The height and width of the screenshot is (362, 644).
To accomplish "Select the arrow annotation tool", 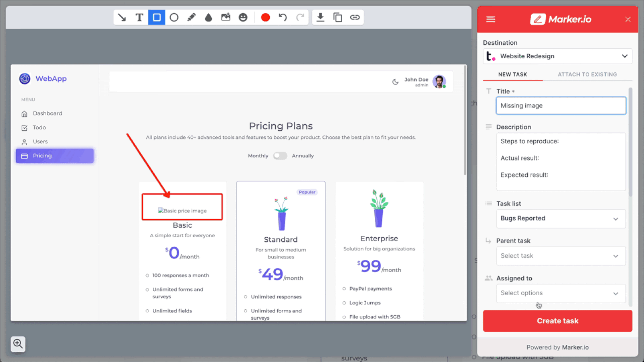I will (x=122, y=17).
